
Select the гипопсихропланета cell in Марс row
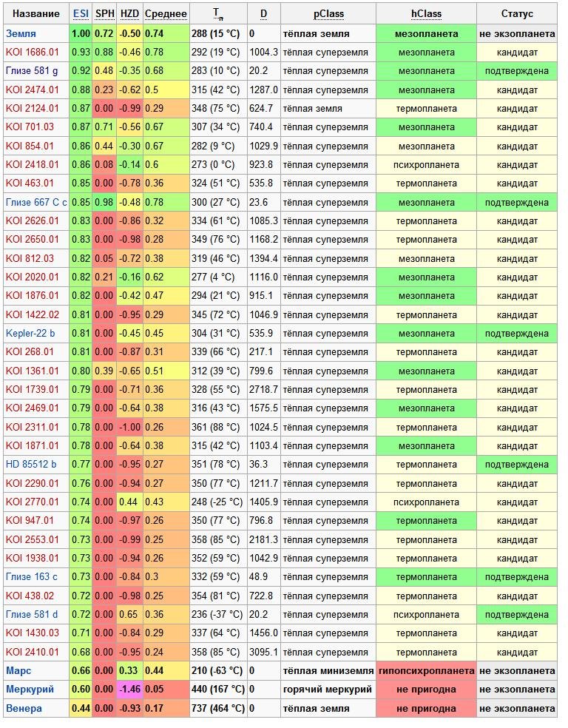click(426, 670)
